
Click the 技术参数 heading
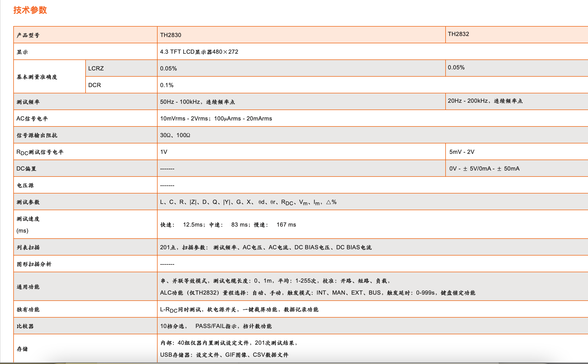[30, 10]
